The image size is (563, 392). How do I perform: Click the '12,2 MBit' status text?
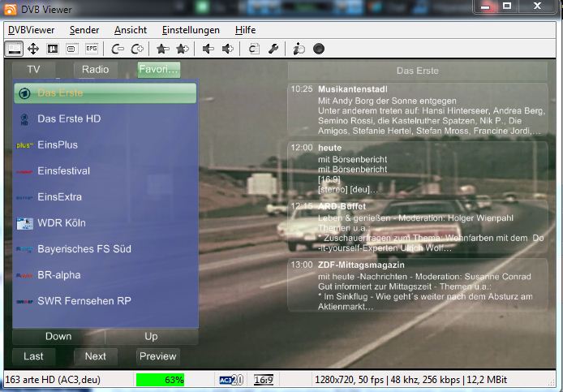(x=488, y=380)
